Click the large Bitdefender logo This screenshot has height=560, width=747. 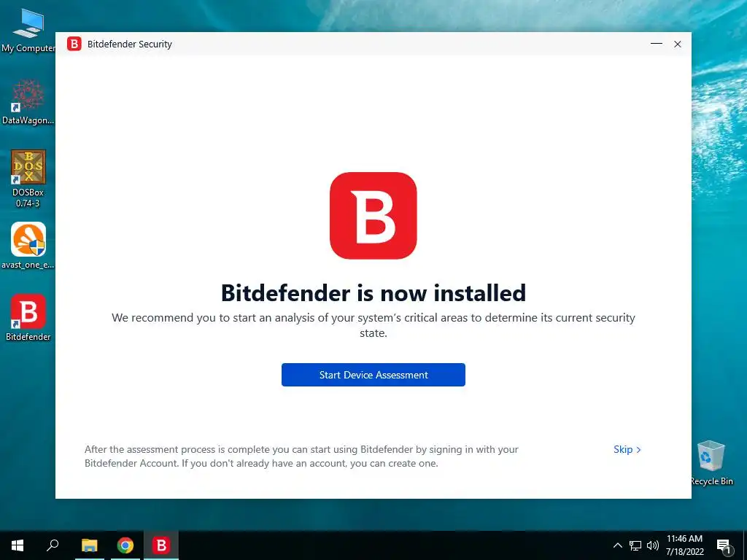(x=373, y=216)
